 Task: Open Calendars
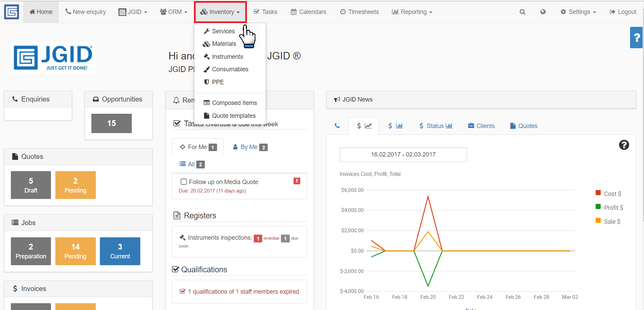pos(308,12)
